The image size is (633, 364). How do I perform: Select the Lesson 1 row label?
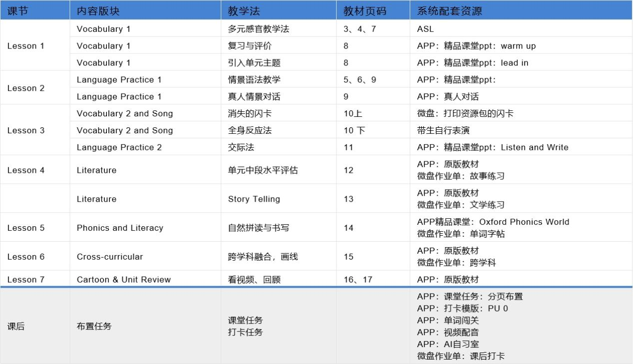click(26, 45)
